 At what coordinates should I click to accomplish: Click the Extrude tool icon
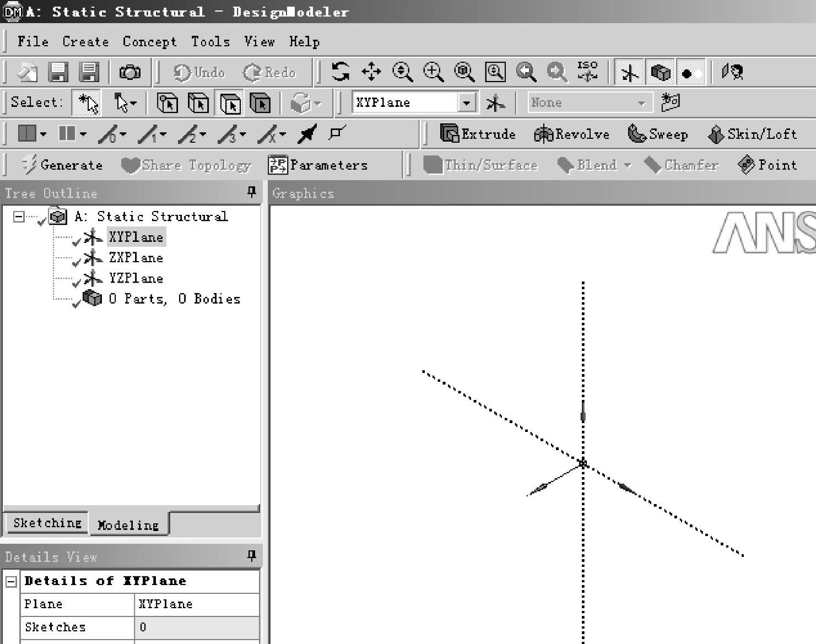click(x=449, y=134)
